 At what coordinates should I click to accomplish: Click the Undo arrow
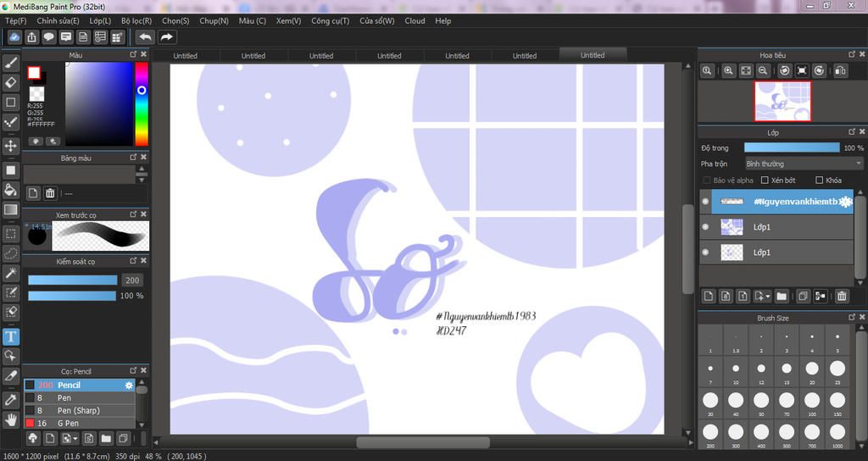point(146,37)
